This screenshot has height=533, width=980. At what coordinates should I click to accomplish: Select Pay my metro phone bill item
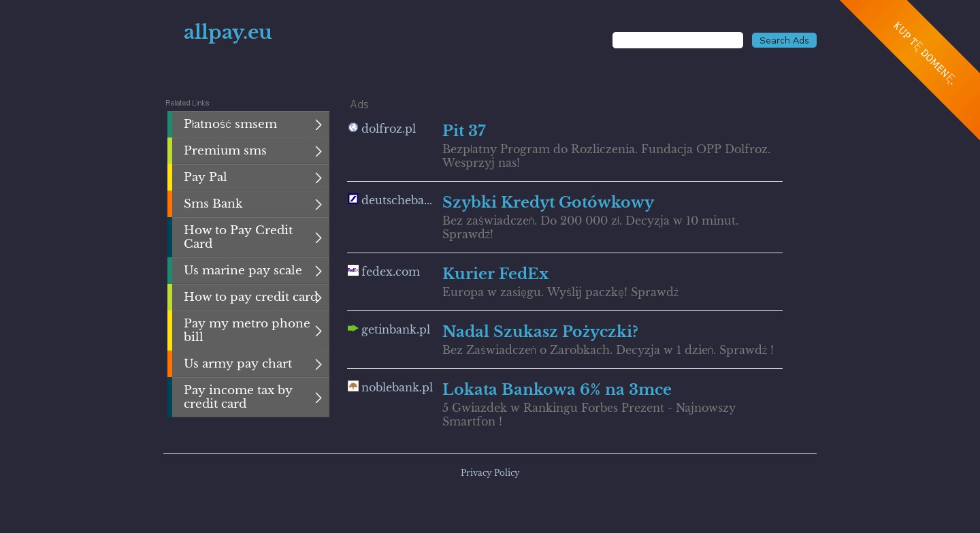pyautogui.click(x=246, y=330)
